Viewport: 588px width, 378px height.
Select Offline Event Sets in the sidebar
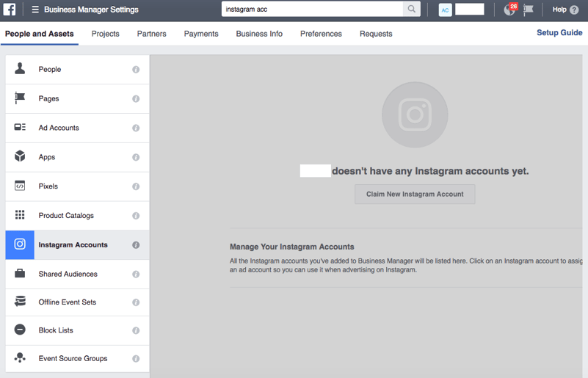(x=77, y=302)
